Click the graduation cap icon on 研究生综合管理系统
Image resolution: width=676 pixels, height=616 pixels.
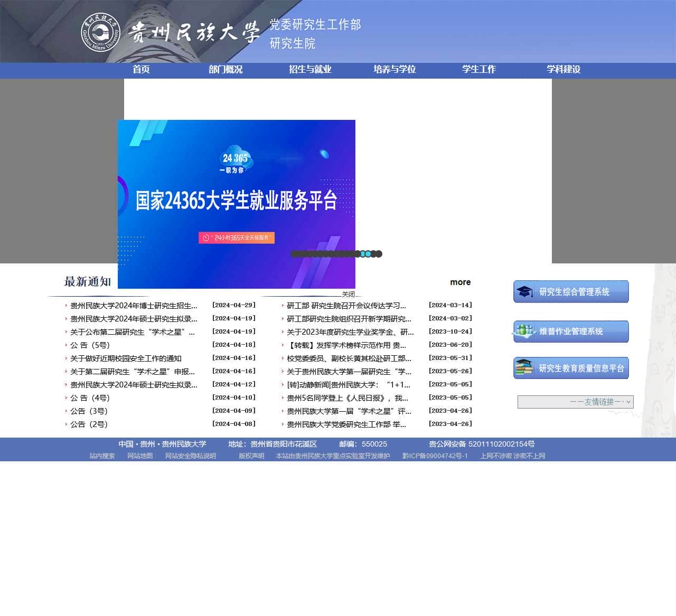point(524,291)
